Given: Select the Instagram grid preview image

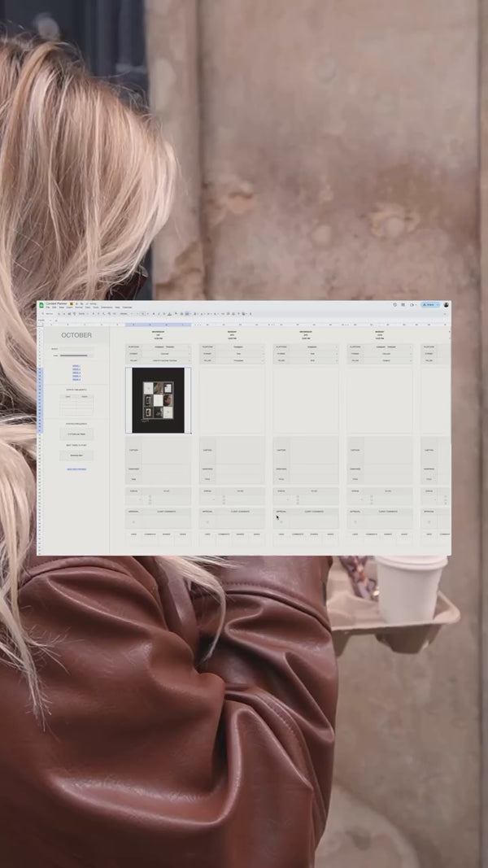Looking at the screenshot, I should pos(159,400).
